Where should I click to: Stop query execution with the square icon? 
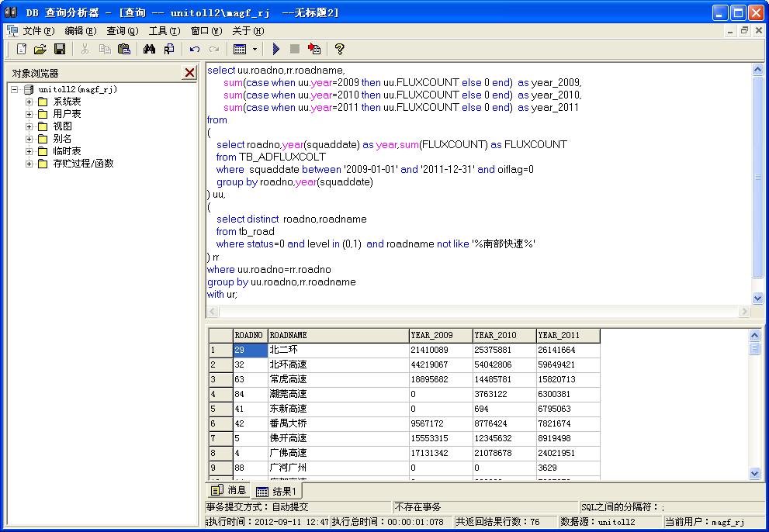point(296,49)
